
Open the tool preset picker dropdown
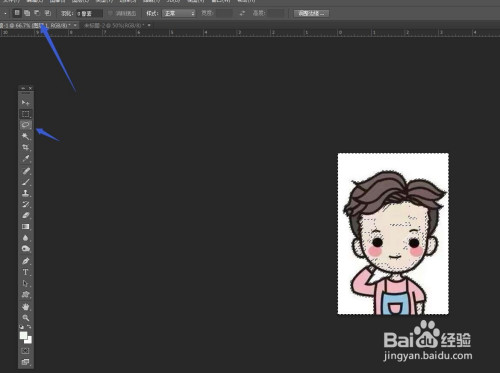tap(6, 13)
